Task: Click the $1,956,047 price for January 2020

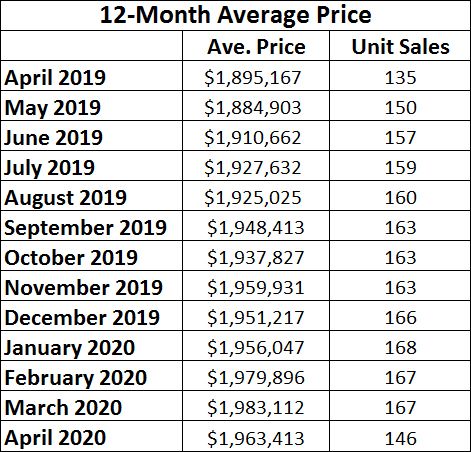Action: pos(256,346)
